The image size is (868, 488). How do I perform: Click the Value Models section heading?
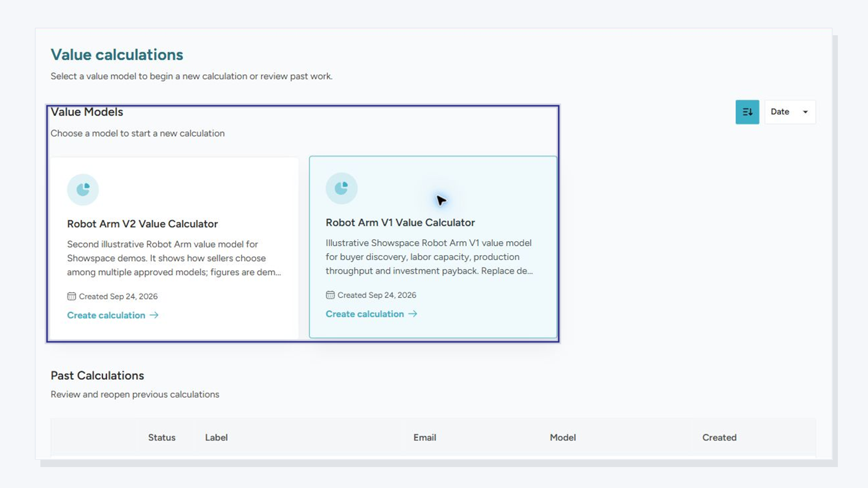click(87, 112)
